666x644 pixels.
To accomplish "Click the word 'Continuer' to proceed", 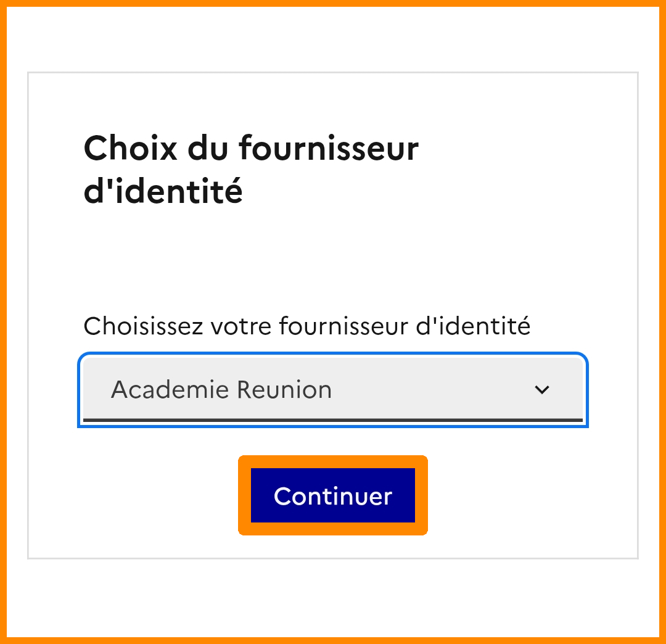I will (333, 496).
